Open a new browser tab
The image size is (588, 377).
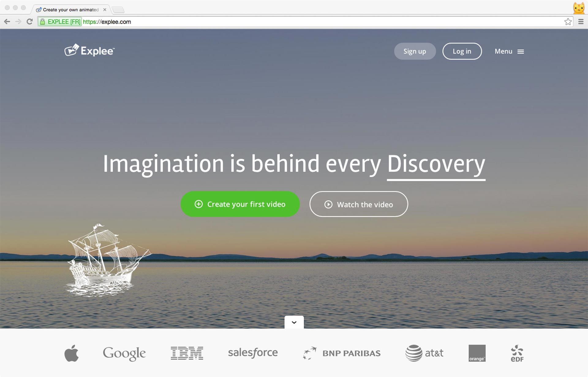118,10
